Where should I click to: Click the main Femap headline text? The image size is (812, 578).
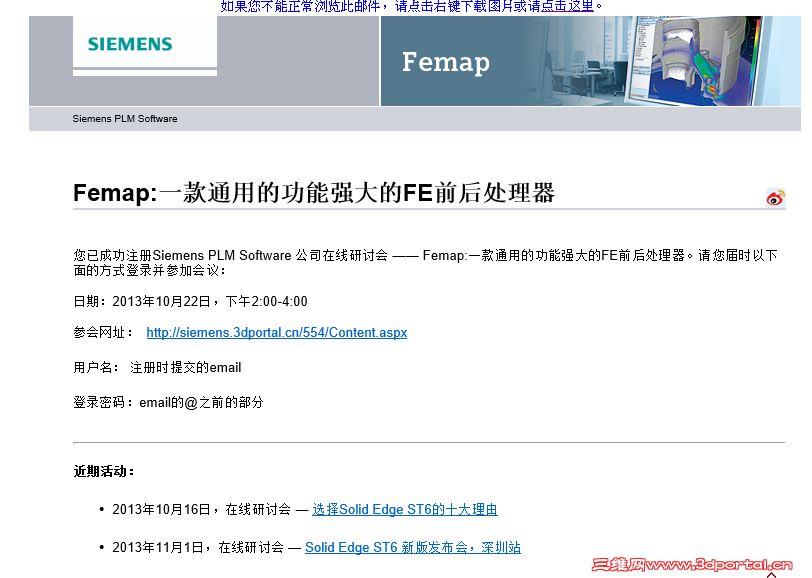(x=314, y=193)
